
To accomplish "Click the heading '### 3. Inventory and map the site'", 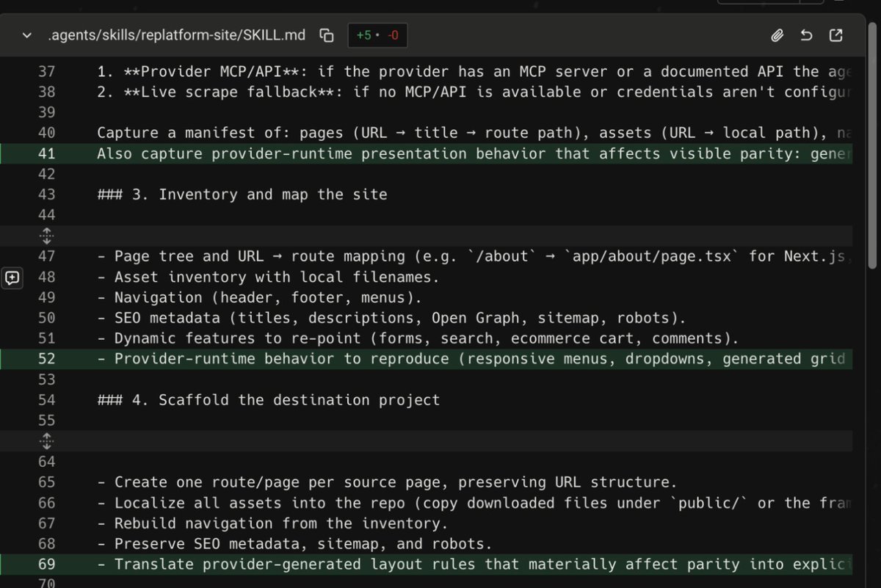I will point(242,195).
